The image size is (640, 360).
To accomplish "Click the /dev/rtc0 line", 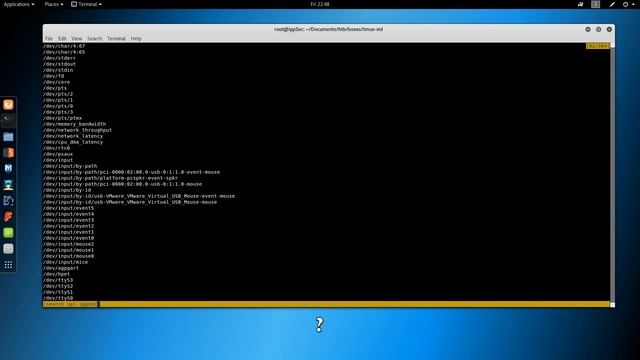I will click(56, 148).
